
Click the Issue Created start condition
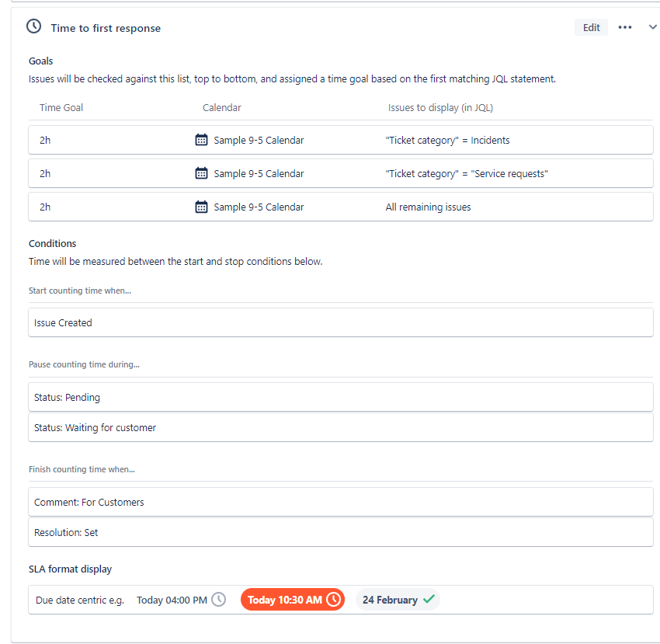(x=341, y=322)
